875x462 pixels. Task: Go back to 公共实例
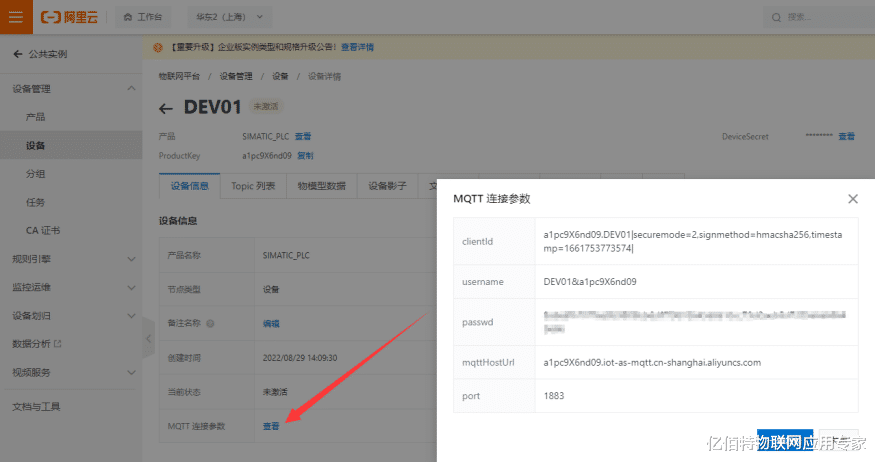click(40, 54)
